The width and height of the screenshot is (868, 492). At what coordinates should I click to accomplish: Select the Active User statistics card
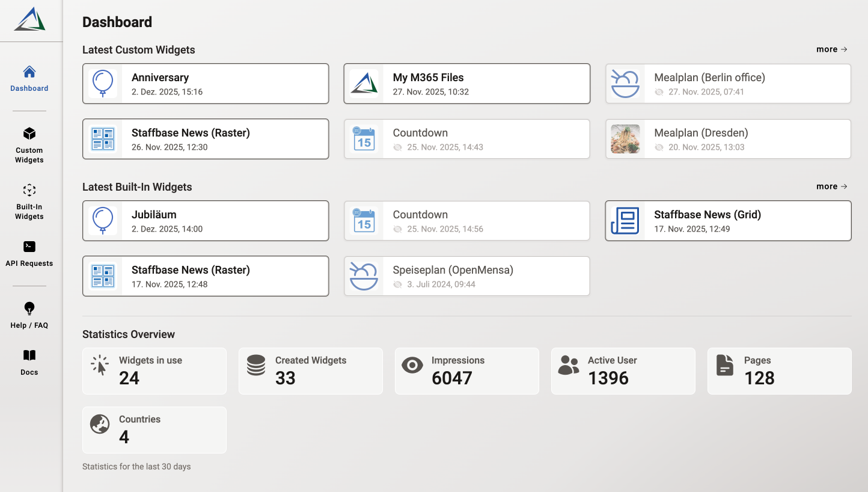click(623, 371)
